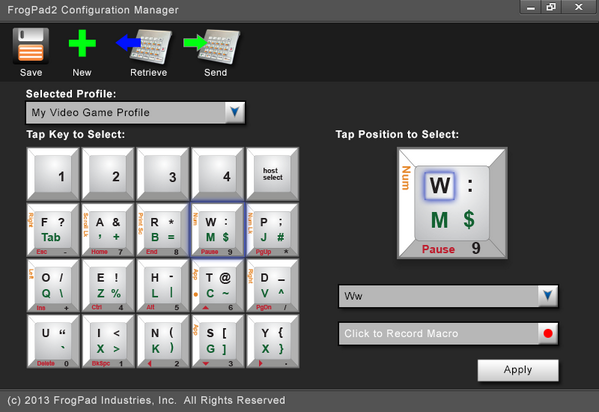Tap the 9 position on enlarged key
Image resolution: width=599 pixels, height=412 pixels.
[476, 248]
